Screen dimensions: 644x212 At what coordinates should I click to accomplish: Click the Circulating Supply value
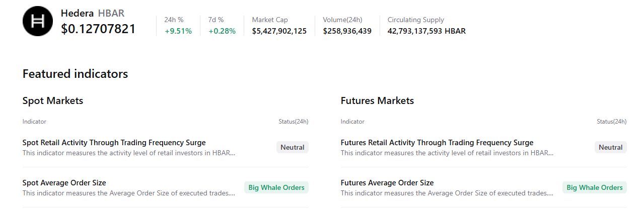(426, 31)
